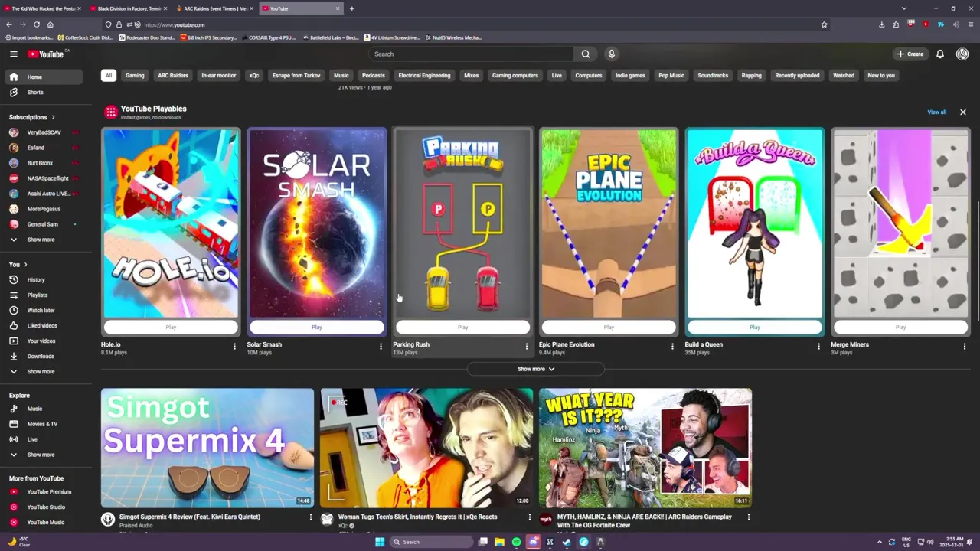The height and width of the screenshot is (551, 980).
Task: Open ARC Raiders Gameplay video thumbnail
Action: (x=645, y=448)
